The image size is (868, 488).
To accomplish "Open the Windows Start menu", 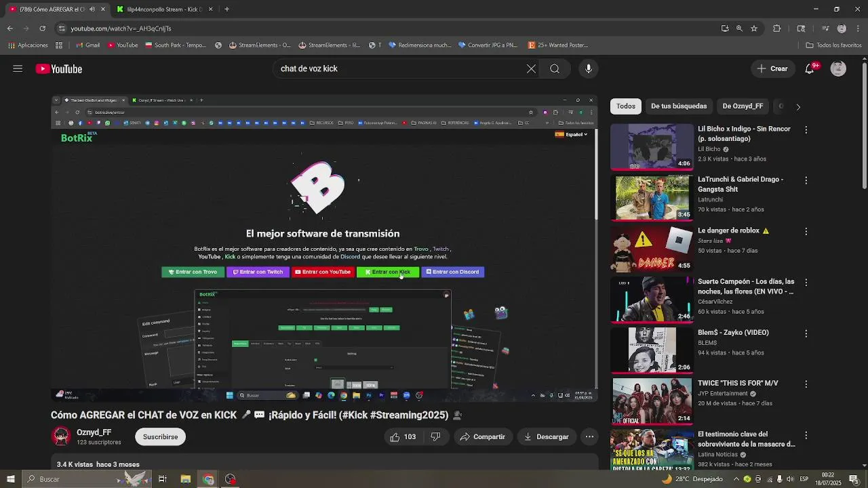I will click(10, 479).
